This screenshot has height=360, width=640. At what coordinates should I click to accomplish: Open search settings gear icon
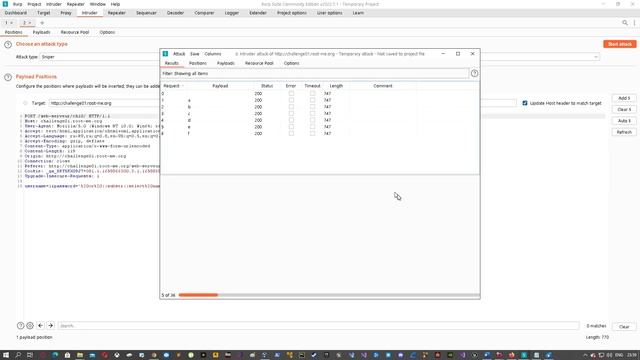pos(30,326)
